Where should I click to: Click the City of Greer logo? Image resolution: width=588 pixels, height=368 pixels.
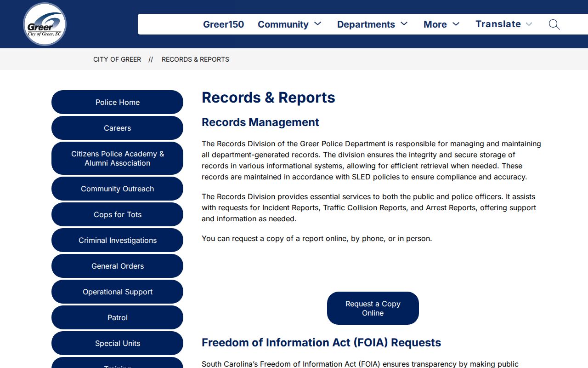click(45, 24)
